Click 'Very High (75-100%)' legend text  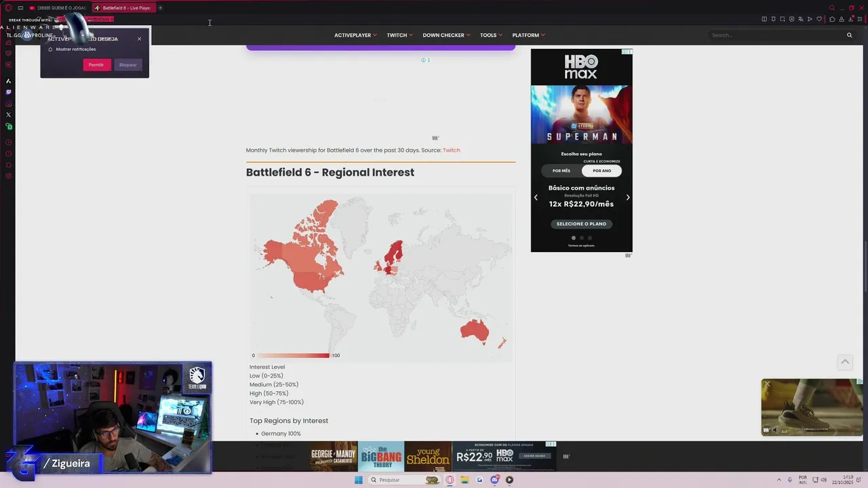click(x=277, y=402)
